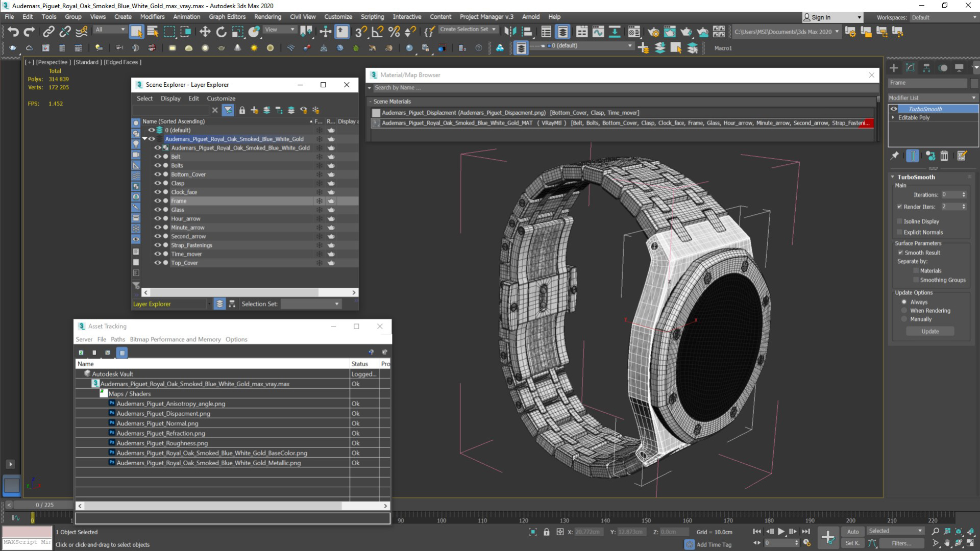Choose Select and Move tool
Image resolution: width=980 pixels, height=551 pixels.
[205, 32]
